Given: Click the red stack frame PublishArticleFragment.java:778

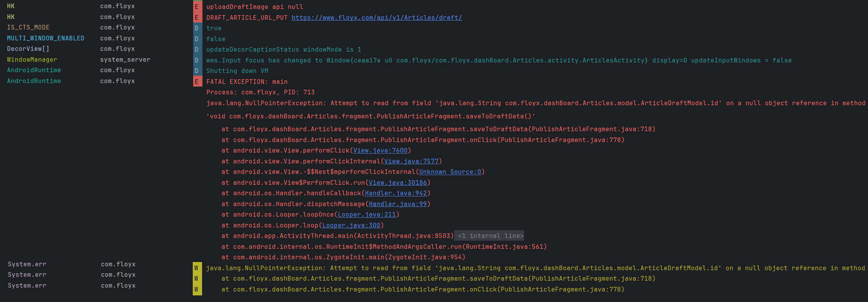Looking at the screenshot, I should click(423, 140).
